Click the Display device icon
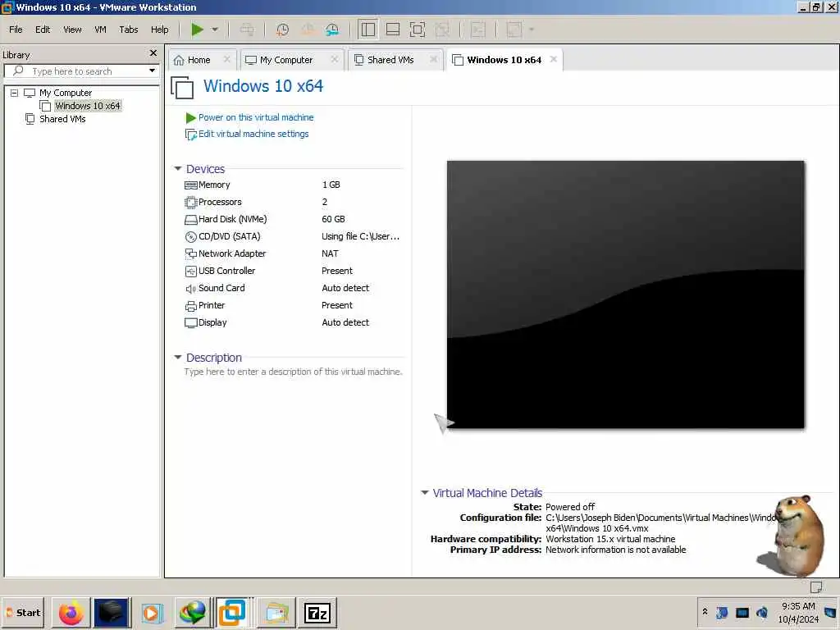The width and height of the screenshot is (840, 630). (x=190, y=323)
